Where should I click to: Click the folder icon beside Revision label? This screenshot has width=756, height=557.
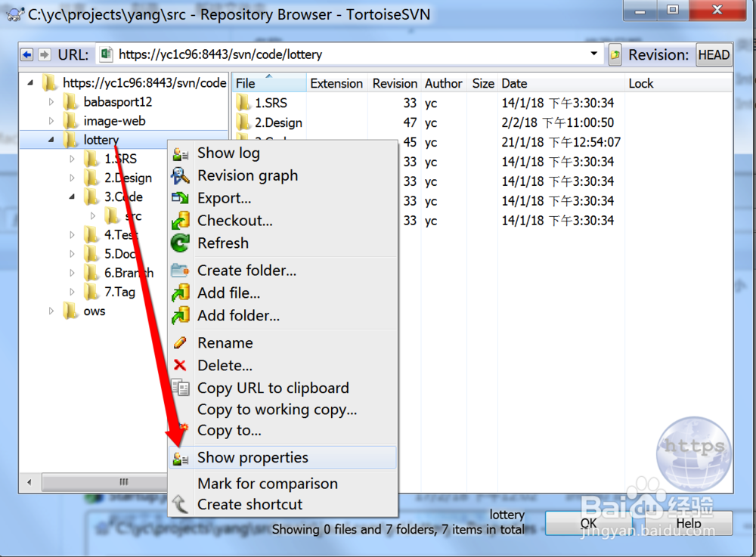(615, 54)
